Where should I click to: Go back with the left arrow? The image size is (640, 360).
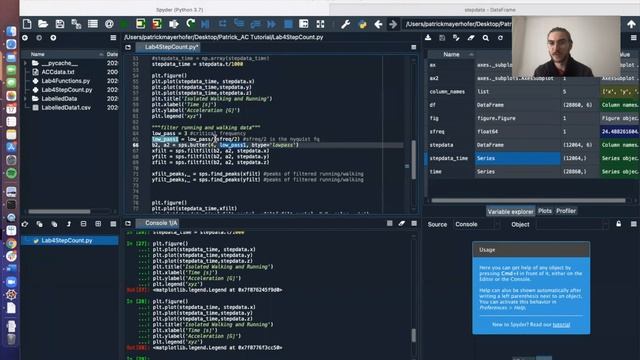pos(378,24)
